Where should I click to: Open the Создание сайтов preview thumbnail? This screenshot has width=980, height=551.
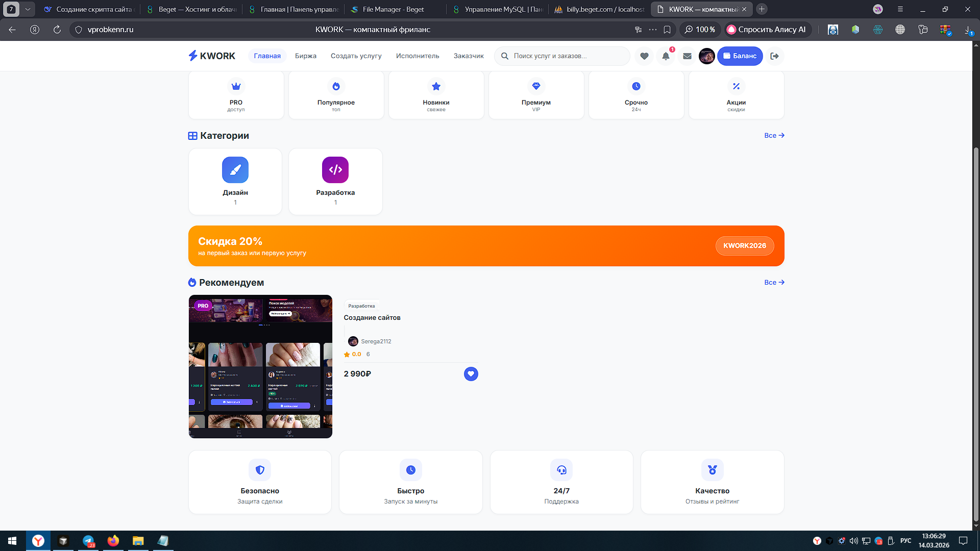tap(260, 366)
